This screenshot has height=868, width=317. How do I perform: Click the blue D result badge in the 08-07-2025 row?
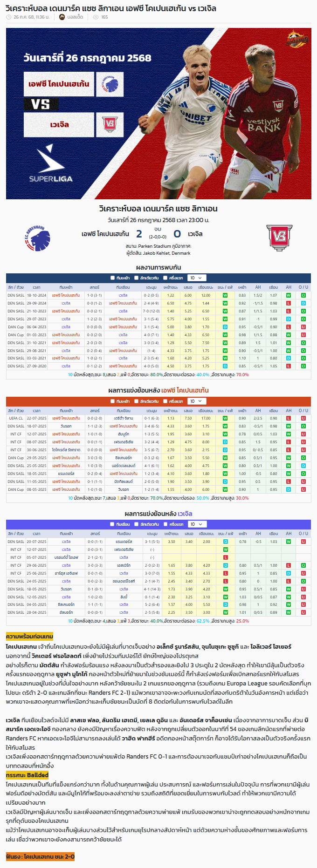pos(225,442)
